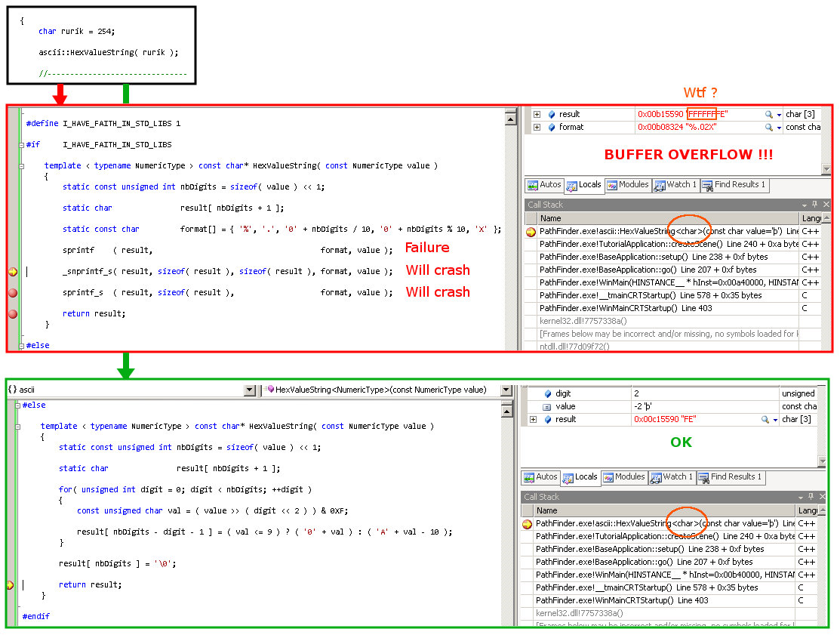Click the Language column header in upper Call Stack
Image resolution: width=840 pixels, height=635 pixels.
(x=811, y=219)
